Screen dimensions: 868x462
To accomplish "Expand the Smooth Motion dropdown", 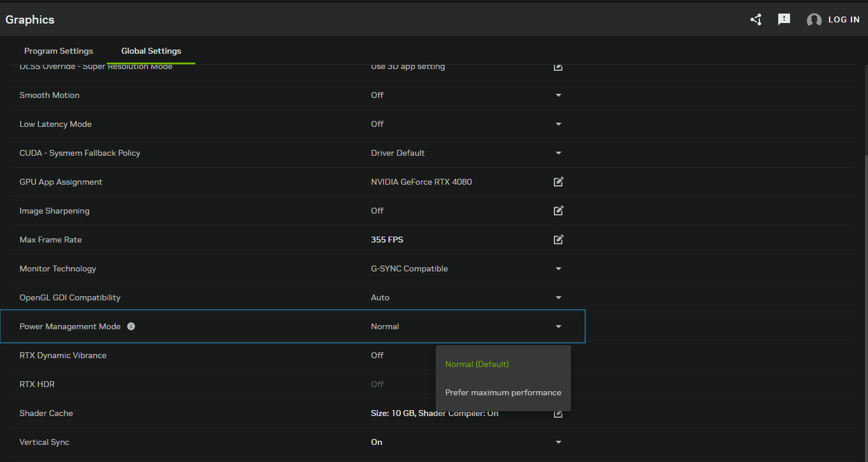I will pos(558,95).
